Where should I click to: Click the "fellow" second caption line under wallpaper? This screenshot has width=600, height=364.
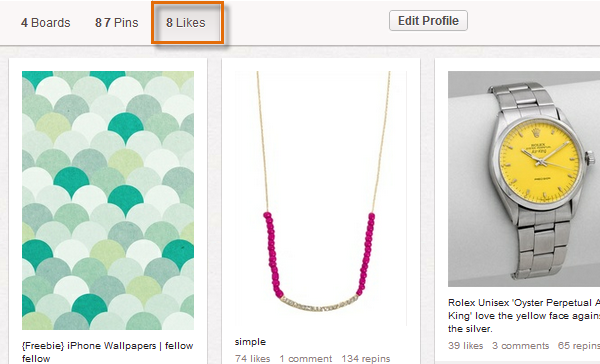click(x=36, y=359)
